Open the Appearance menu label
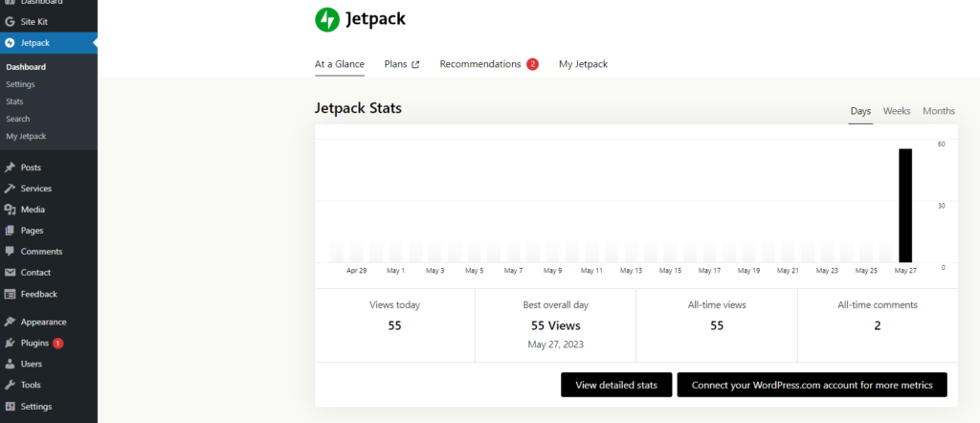This screenshot has height=423, width=980. tap(43, 322)
